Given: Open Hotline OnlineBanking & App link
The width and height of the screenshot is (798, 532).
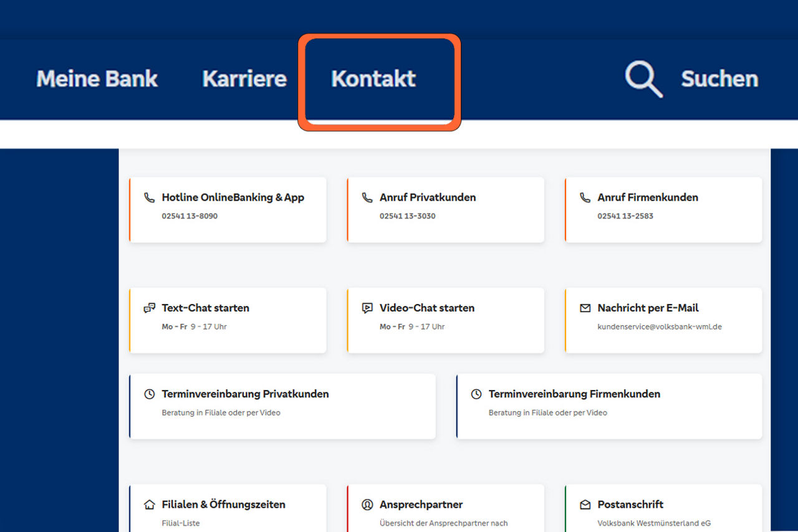Looking at the screenshot, I should click(233, 197).
